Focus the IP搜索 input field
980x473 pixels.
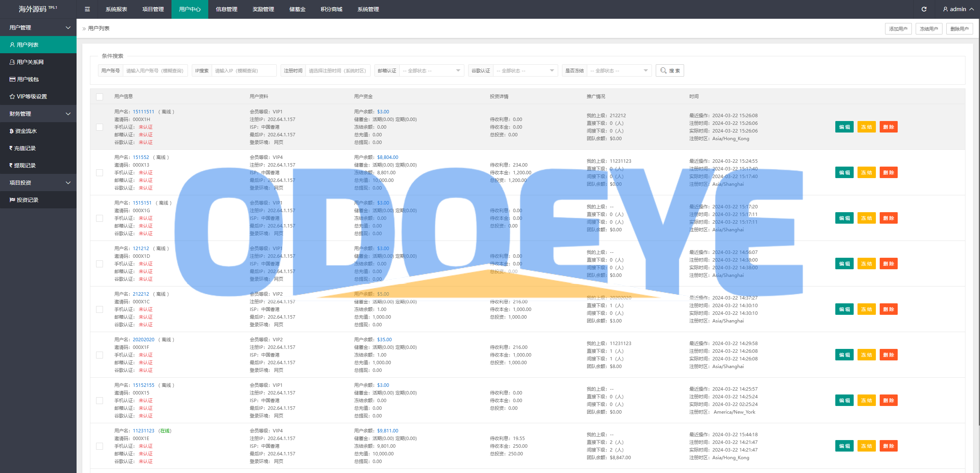tap(244, 70)
